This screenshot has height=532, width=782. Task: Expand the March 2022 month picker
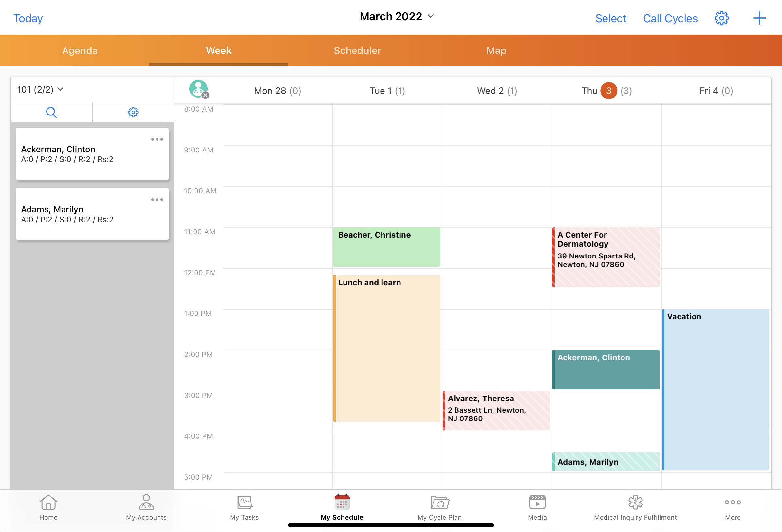click(397, 16)
